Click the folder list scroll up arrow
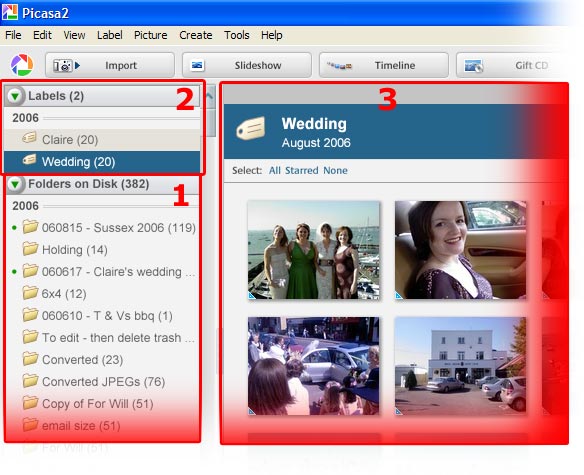The image size is (584, 475). (x=211, y=96)
